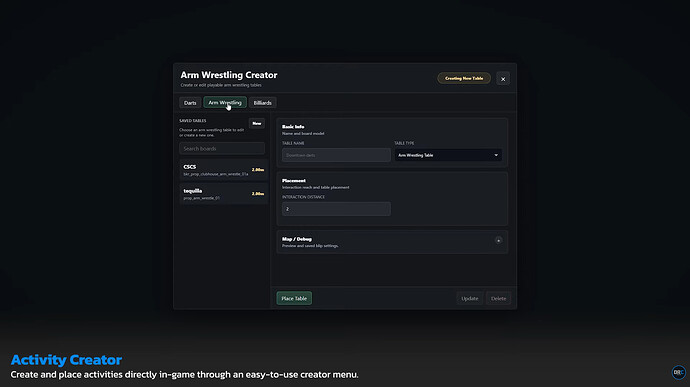Click the 2.00m distance on CSCS row
The height and width of the screenshot is (387, 690).
(x=258, y=170)
